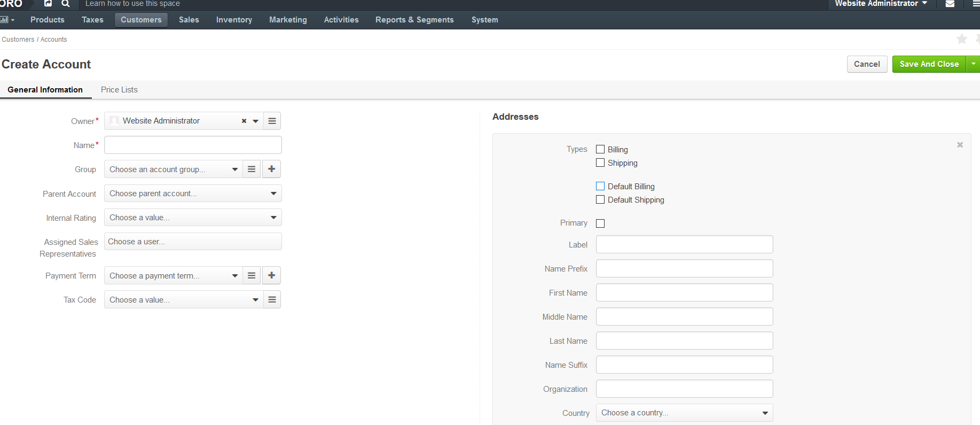Open the Website Administrator user menu
980x425 pixels.
click(881, 4)
